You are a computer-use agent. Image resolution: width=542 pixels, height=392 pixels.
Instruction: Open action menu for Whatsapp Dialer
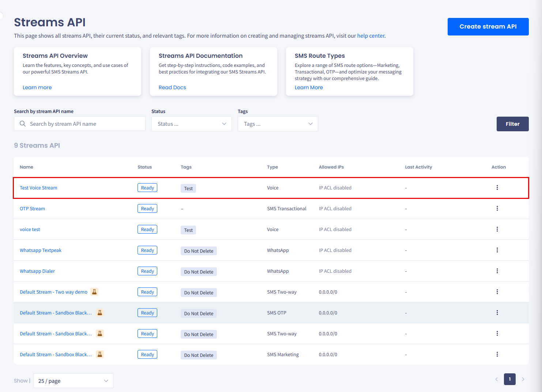[497, 271]
